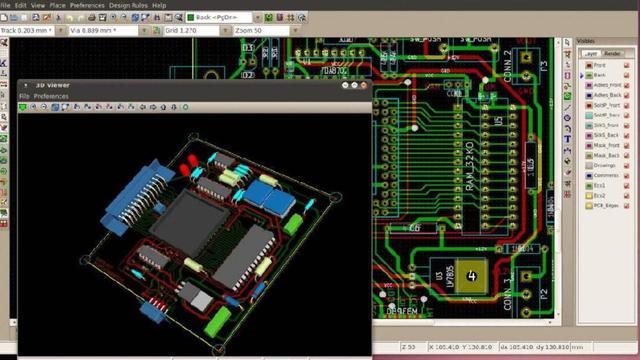Toggle visibility checkbox for the Front layer

click(627, 65)
